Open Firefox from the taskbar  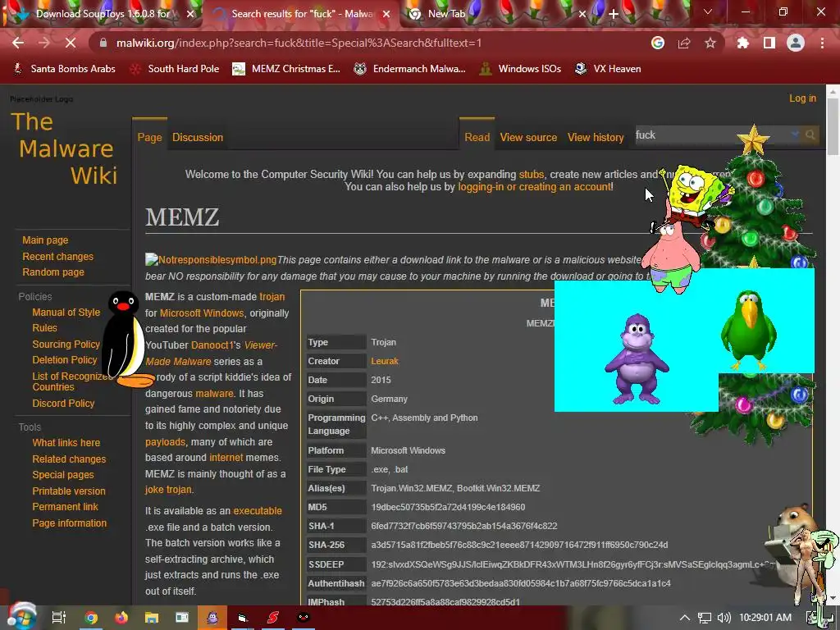coord(121,617)
